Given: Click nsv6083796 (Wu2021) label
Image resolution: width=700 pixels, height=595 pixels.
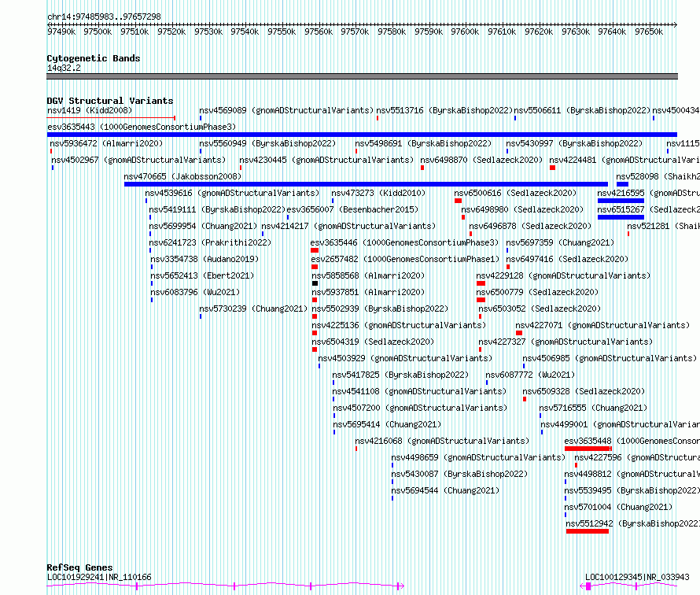Looking at the screenshot, I should [x=195, y=292].
